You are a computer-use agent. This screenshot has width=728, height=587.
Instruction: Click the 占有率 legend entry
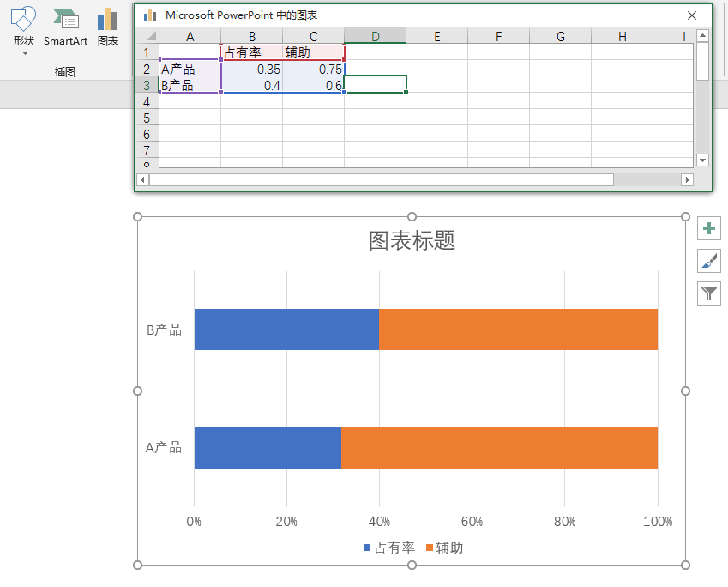tap(389, 548)
